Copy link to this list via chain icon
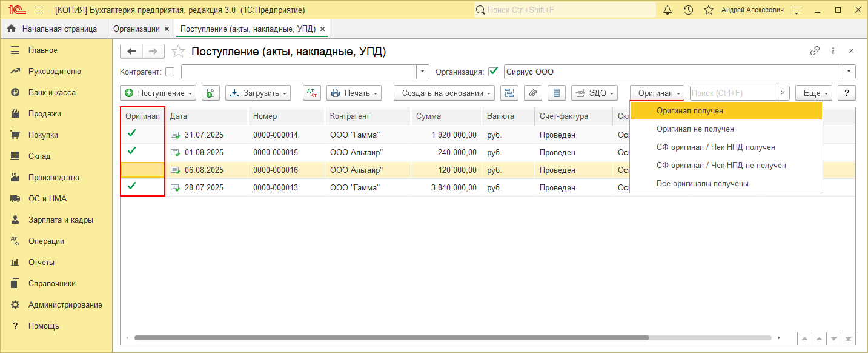The width and height of the screenshot is (868, 353). click(x=815, y=51)
